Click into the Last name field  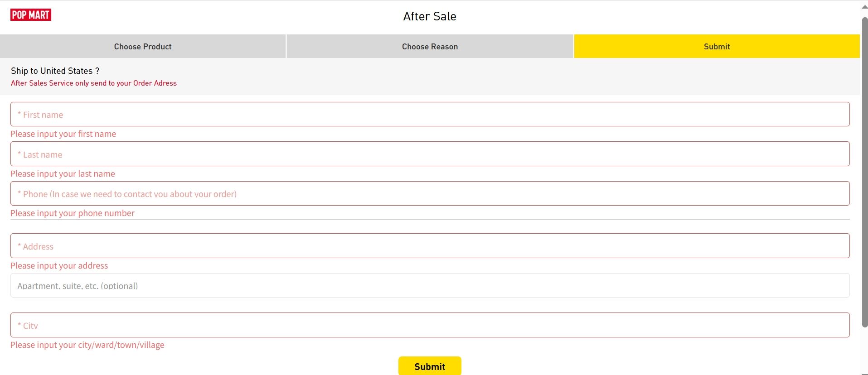point(430,154)
